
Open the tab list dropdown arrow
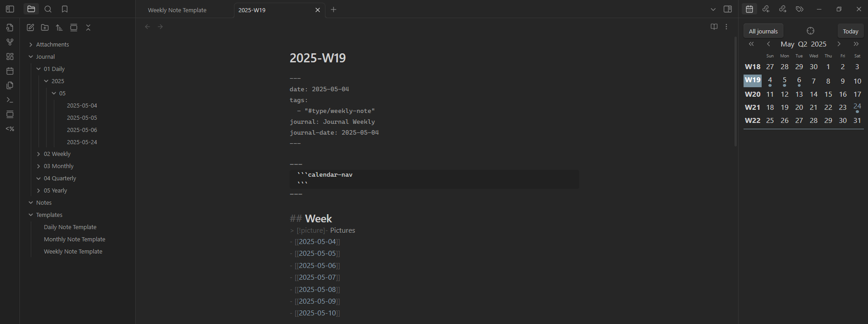click(713, 9)
